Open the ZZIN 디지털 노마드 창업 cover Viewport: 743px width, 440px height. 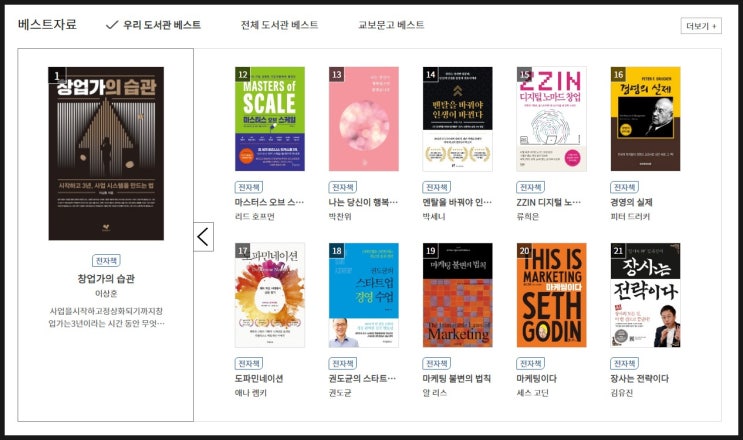551,119
